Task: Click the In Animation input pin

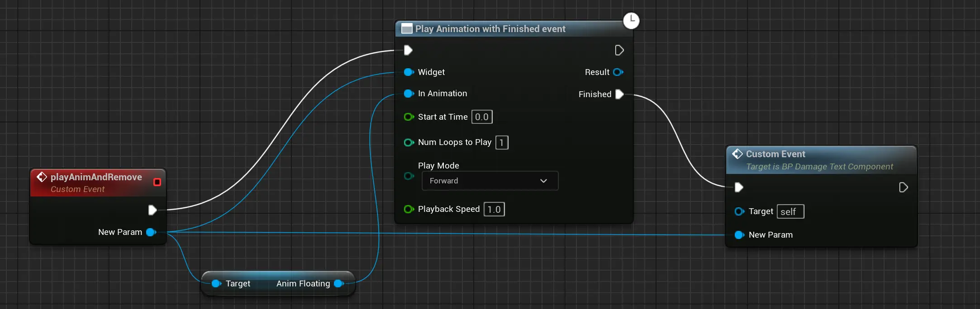Action: point(409,94)
